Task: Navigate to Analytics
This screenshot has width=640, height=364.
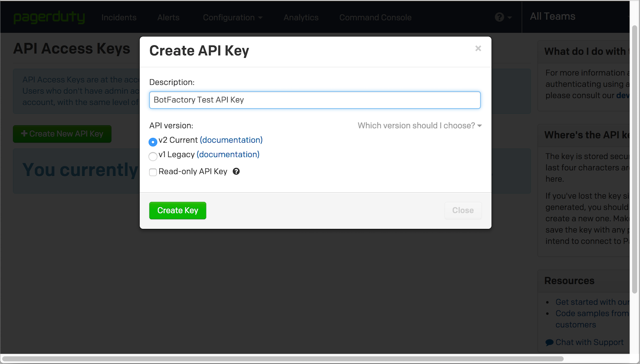Action: (301, 17)
